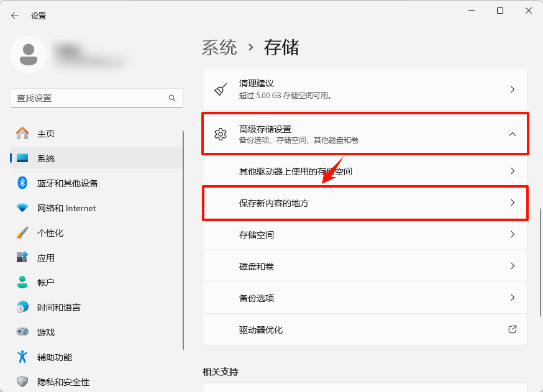This screenshot has width=543, height=392.
Task: Collapse the 高级存储设置 section chevron
Action: 513,134
